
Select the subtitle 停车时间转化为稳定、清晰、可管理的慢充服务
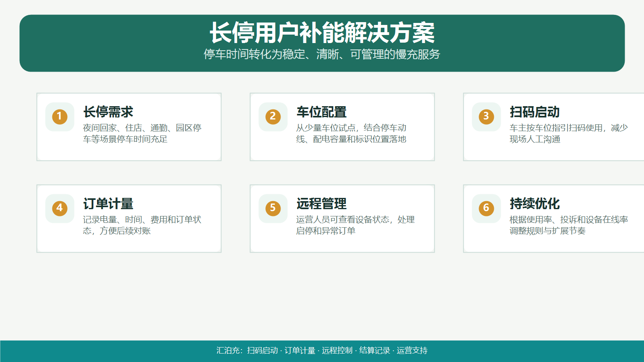point(322,54)
